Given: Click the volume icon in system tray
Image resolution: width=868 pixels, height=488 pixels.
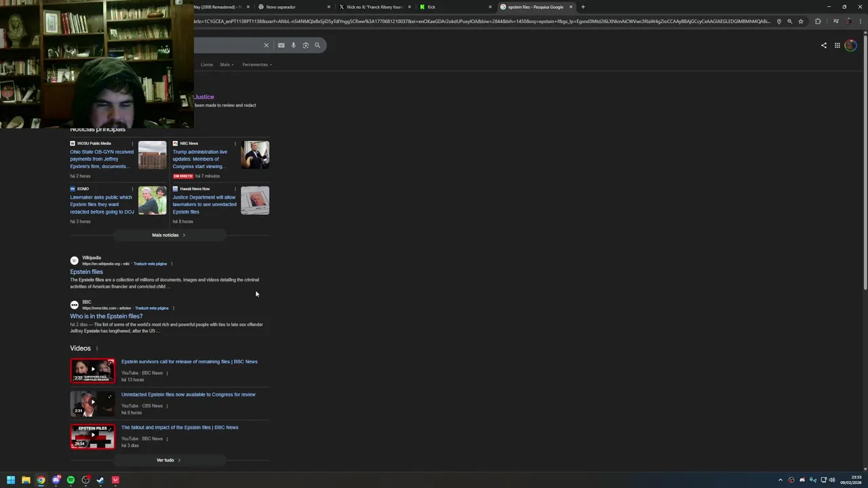Looking at the screenshot, I should 832,480.
